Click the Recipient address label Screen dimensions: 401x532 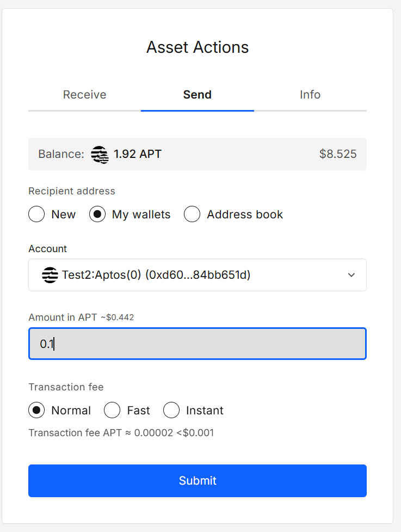[x=72, y=191]
